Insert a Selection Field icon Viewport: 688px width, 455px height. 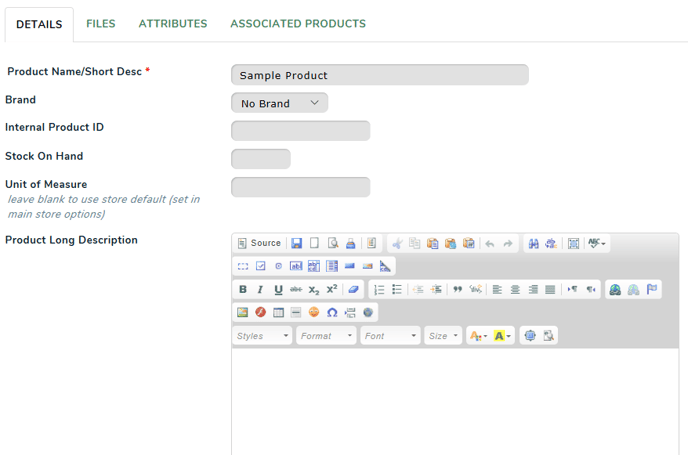coord(332,266)
